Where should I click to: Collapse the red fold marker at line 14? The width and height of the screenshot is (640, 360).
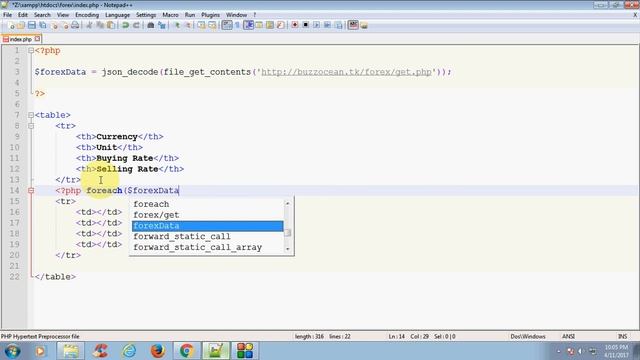click(31, 191)
